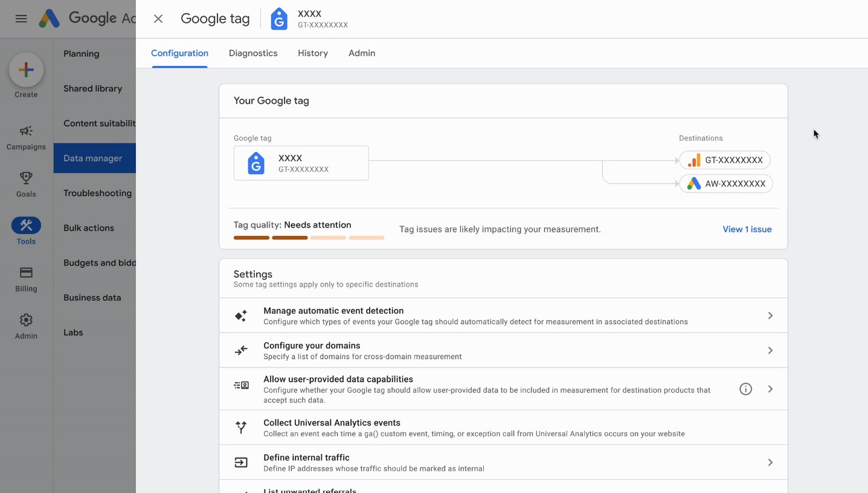Viewport: 868px width, 493px height.
Task: Select the AW-XXXXXXXX destination chip
Action: tap(726, 183)
